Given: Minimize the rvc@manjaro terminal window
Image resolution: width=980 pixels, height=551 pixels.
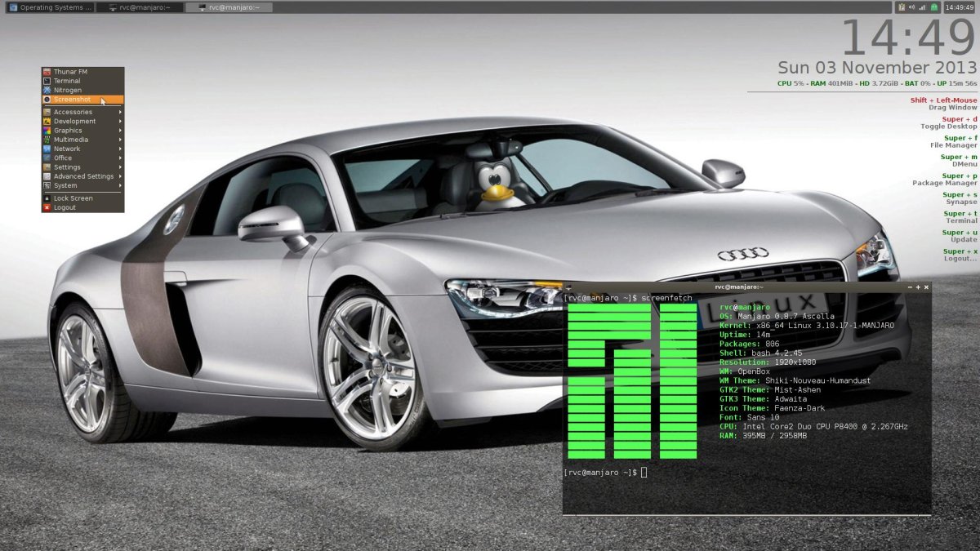Looking at the screenshot, I should 910,287.
